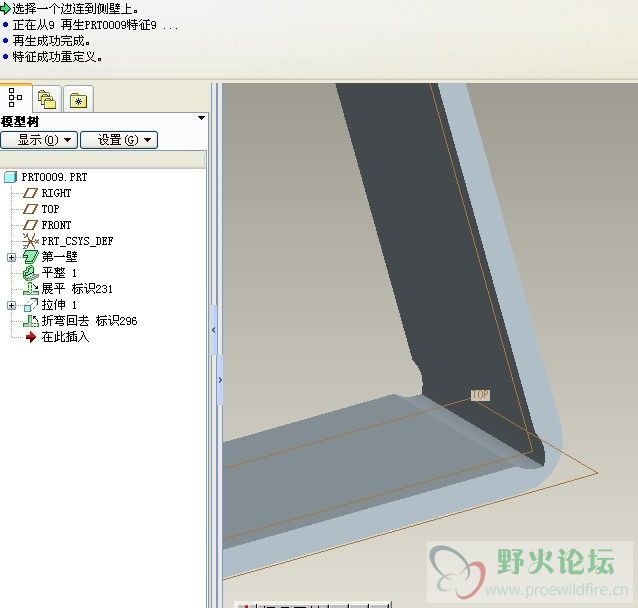This screenshot has width=638, height=608.
Task: Click the TOP plane label in viewport
Action: click(480, 395)
